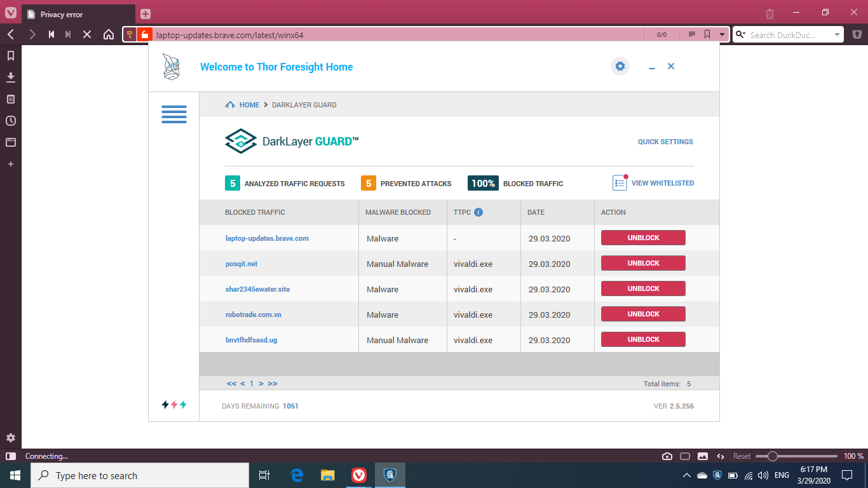
Task: Reset page zoom in the status bar
Action: coord(742,456)
